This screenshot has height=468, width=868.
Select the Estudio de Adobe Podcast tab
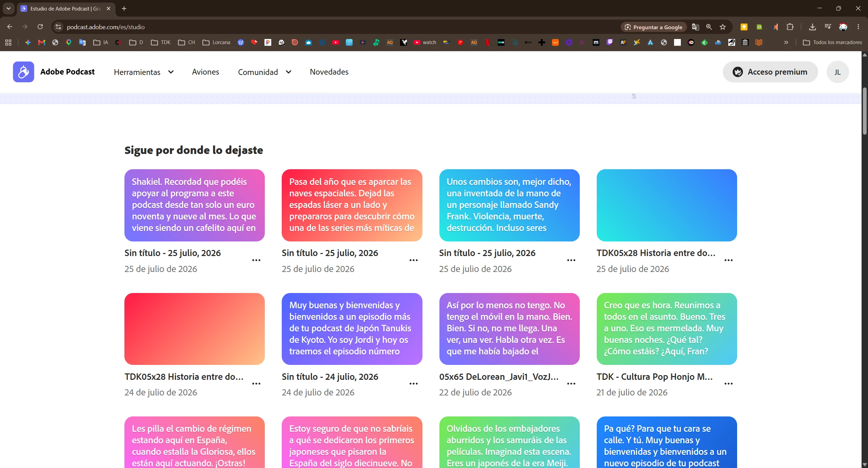tap(66, 8)
